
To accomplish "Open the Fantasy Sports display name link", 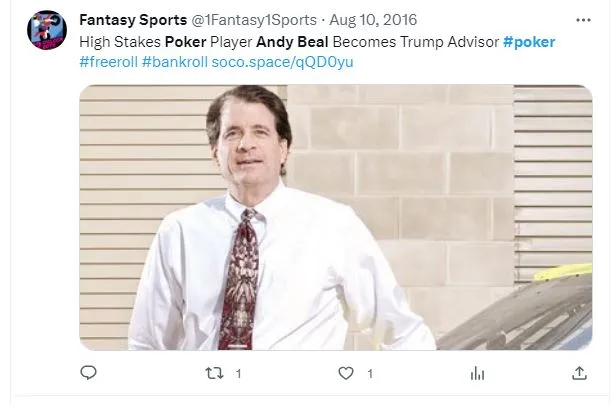I will pos(133,20).
